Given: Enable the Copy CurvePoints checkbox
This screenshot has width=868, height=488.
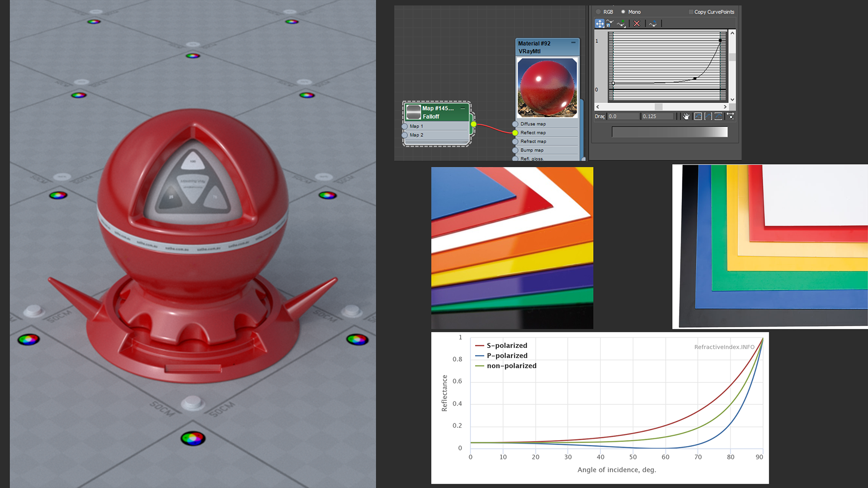Looking at the screenshot, I should coord(691,12).
